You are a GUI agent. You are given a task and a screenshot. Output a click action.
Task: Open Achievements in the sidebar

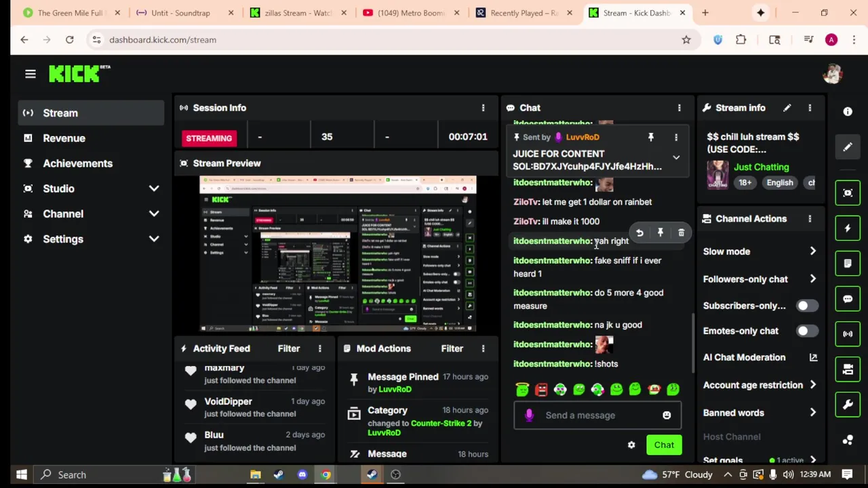coord(91,163)
